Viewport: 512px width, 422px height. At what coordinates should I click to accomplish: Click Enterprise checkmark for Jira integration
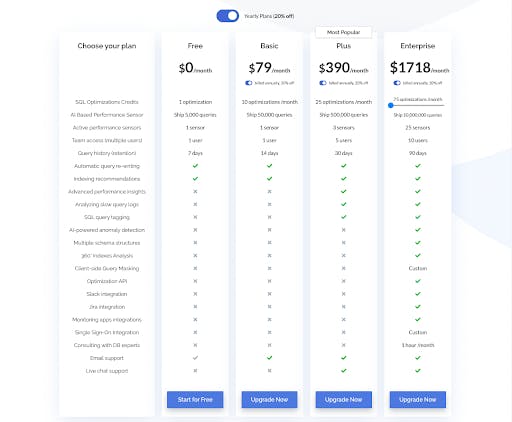coord(418,307)
